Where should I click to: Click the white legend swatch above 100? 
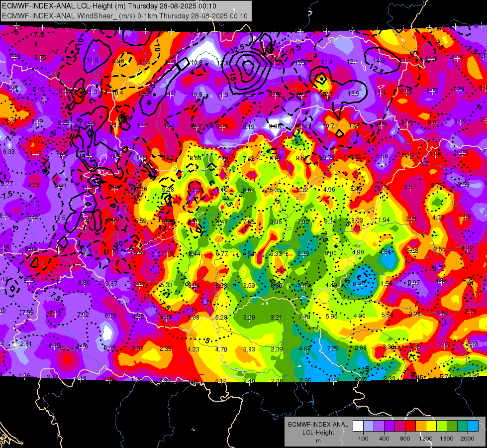[x=358, y=426]
